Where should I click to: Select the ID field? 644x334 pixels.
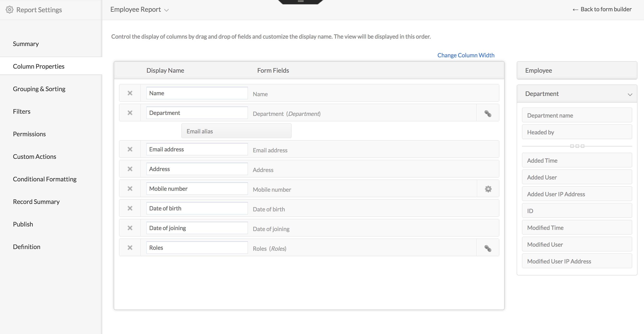click(x=577, y=211)
